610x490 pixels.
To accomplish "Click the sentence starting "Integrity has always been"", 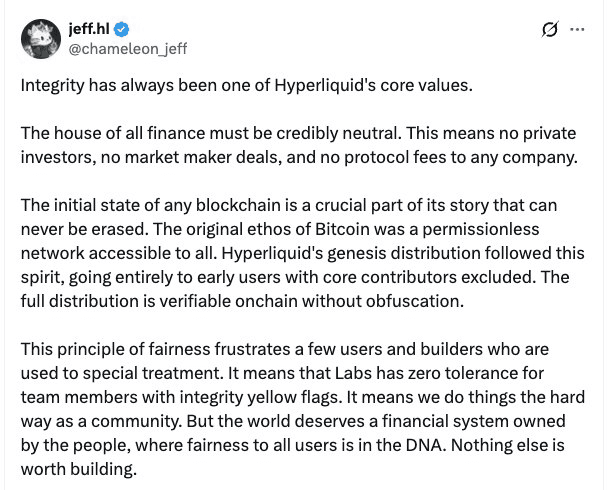I will (246, 84).
